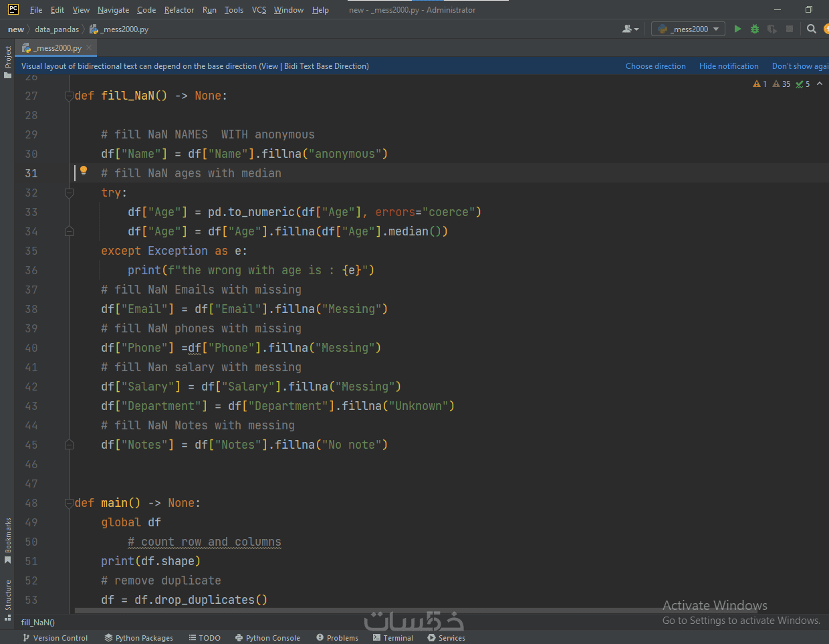The image size is (829, 644).
Task: Open the Bookmarks tool window
Action: [7, 540]
